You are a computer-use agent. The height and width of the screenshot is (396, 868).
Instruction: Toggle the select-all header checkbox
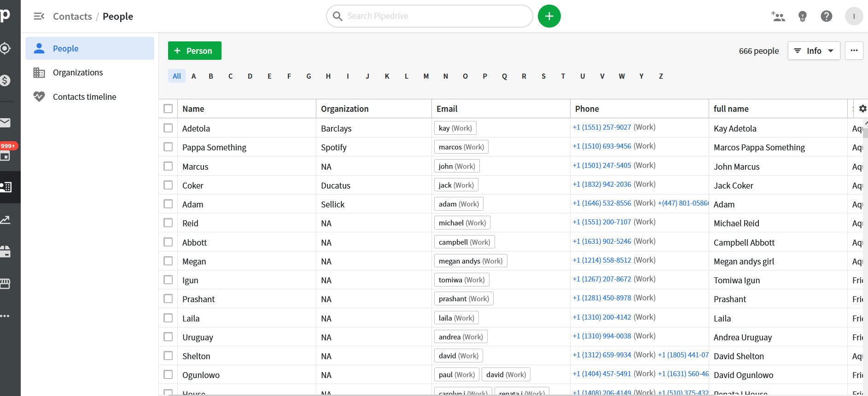[168, 109]
